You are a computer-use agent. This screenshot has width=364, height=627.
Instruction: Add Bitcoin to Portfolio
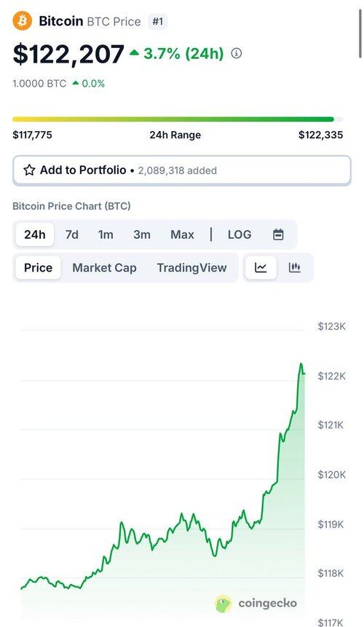click(182, 170)
